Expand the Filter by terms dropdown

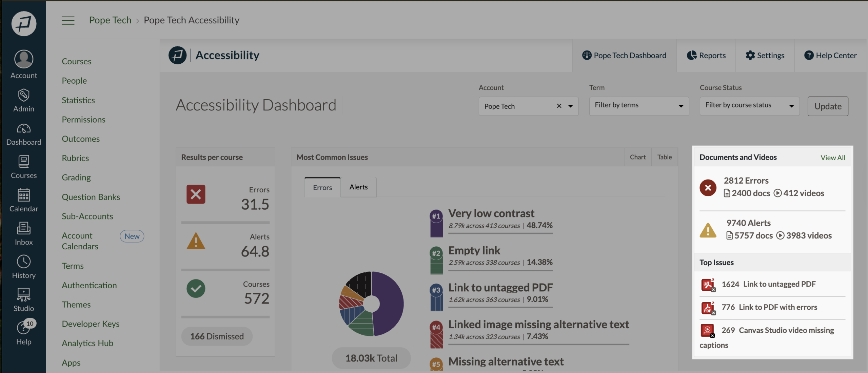point(639,106)
